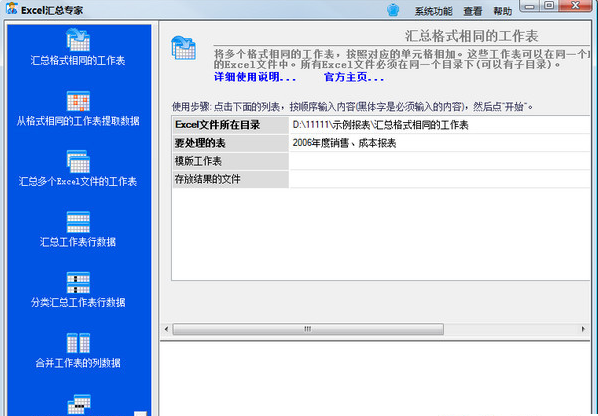Click the Excel汇总专家 title bar app icon
Image resolution: width=598 pixels, height=416 pixels.
tap(11, 9)
